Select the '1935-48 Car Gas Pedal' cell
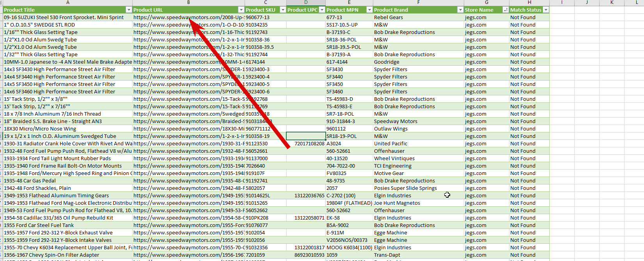The image size is (644, 261). (67, 181)
